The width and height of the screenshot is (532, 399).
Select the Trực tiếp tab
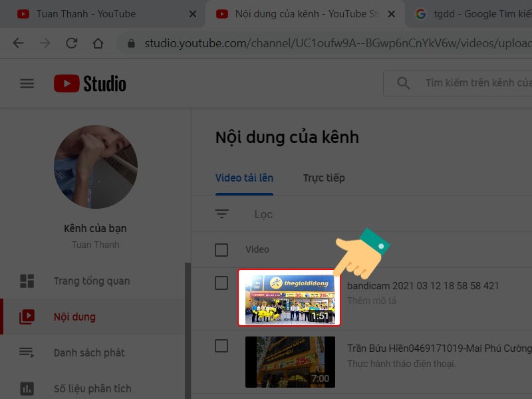click(324, 178)
